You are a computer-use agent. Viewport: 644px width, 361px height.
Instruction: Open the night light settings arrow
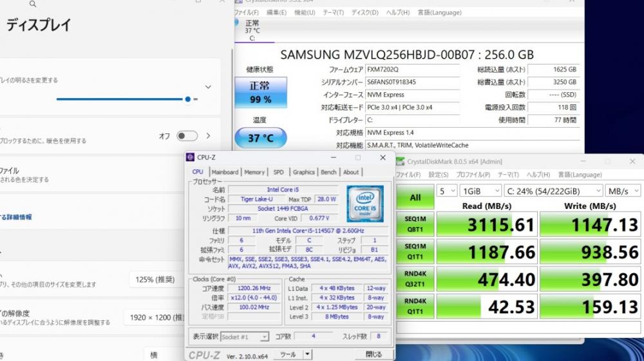click(208, 136)
